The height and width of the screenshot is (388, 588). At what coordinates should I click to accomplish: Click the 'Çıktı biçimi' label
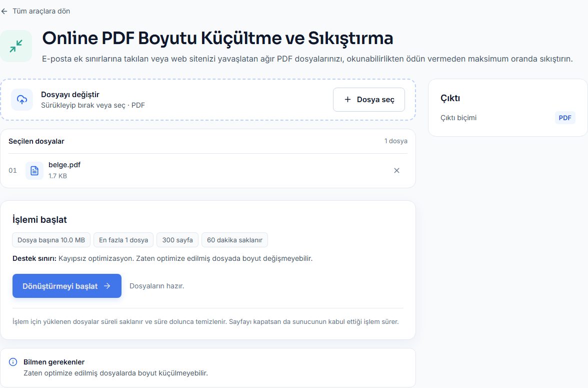(x=458, y=118)
